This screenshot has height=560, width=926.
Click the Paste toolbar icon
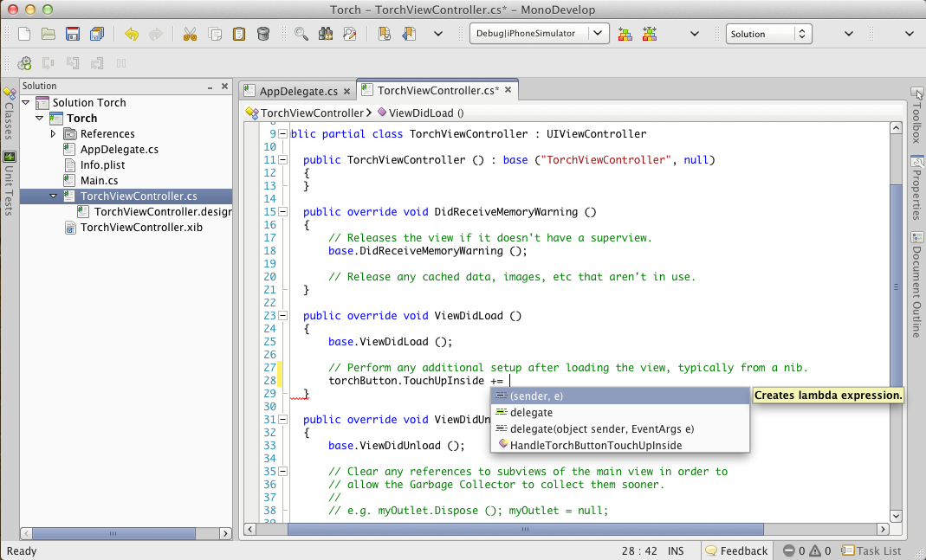238,34
